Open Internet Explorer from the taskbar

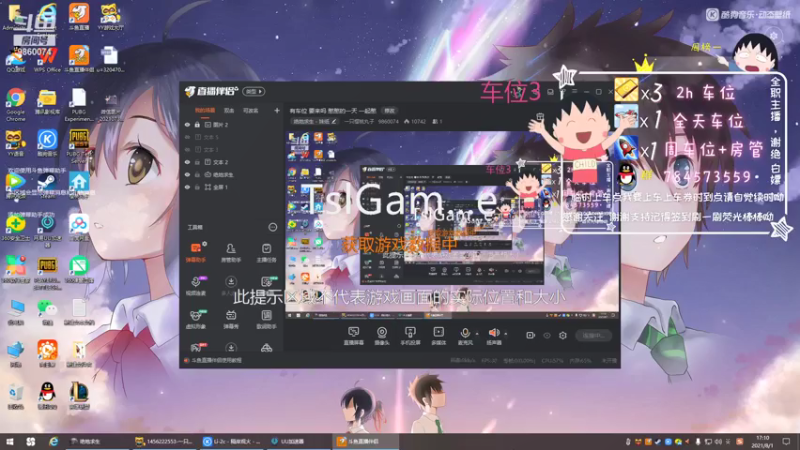click(x=53, y=441)
